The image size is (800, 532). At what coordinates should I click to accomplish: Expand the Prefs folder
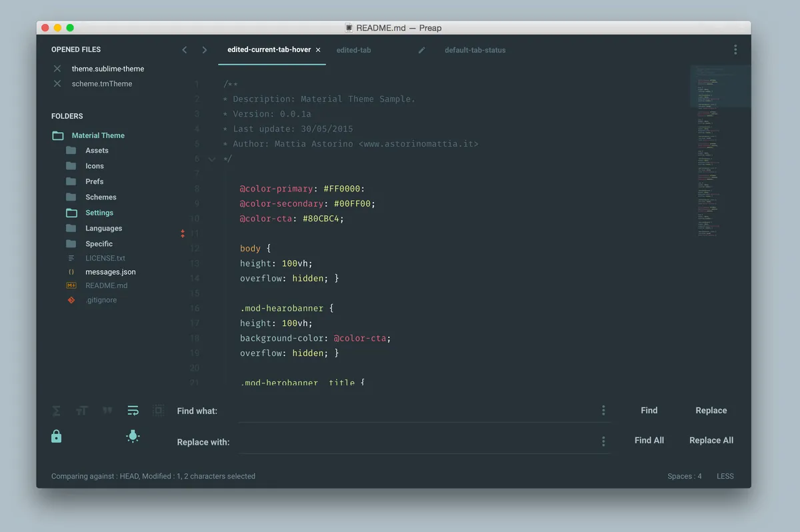[x=71, y=181]
